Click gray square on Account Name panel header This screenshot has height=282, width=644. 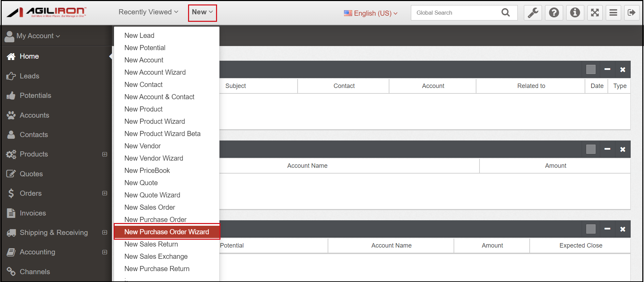pos(591,149)
